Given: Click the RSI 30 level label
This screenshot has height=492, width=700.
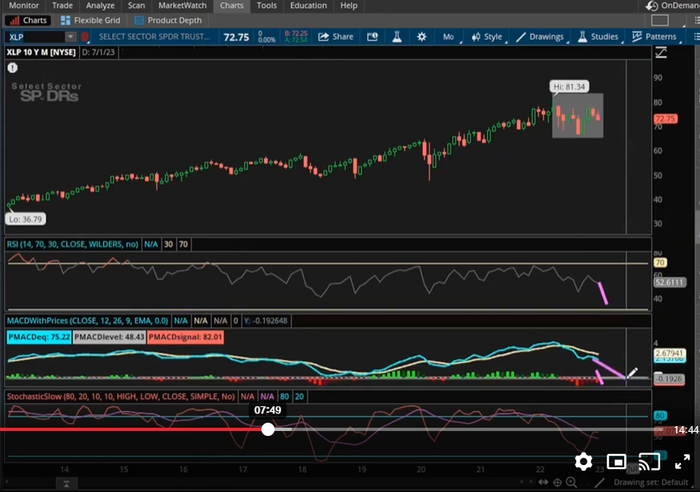Looking at the screenshot, I should click(x=168, y=244).
